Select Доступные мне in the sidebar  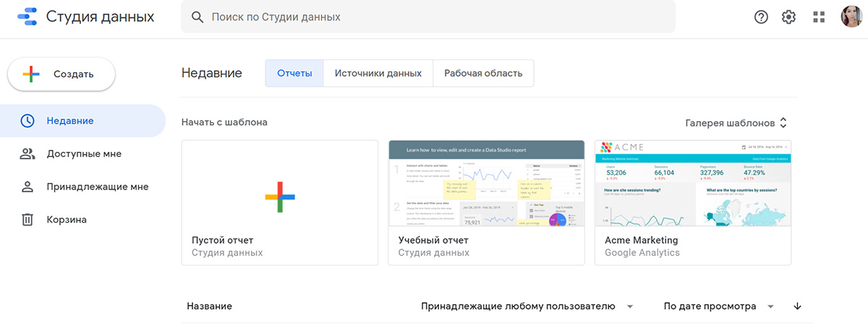pos(82,153)
